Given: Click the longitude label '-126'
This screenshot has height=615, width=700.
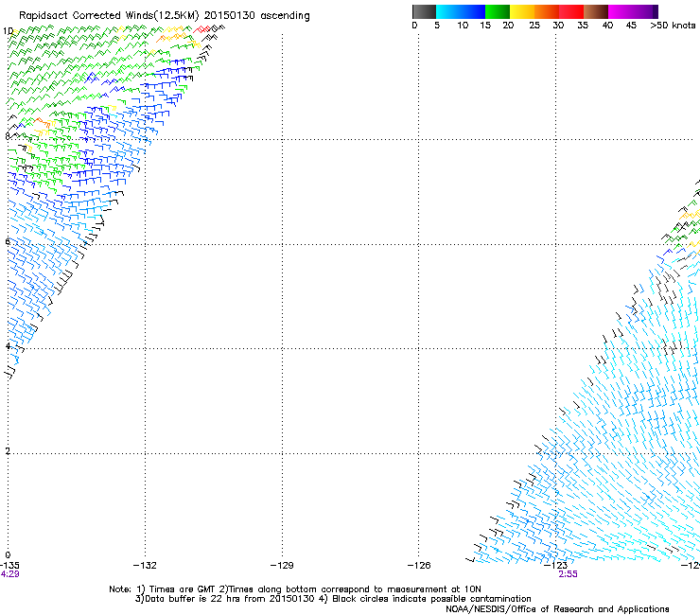Looking at the screenshot, I should click(419, 566).
